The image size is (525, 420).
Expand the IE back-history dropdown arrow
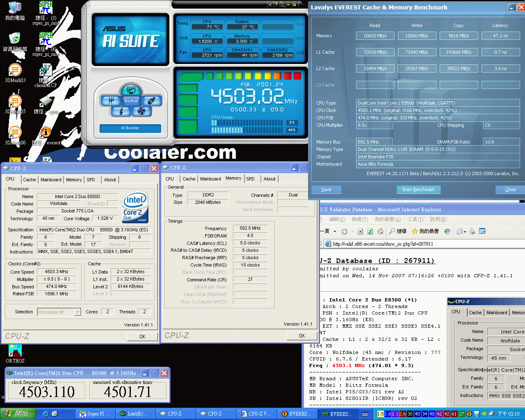(x=335, y=231)
